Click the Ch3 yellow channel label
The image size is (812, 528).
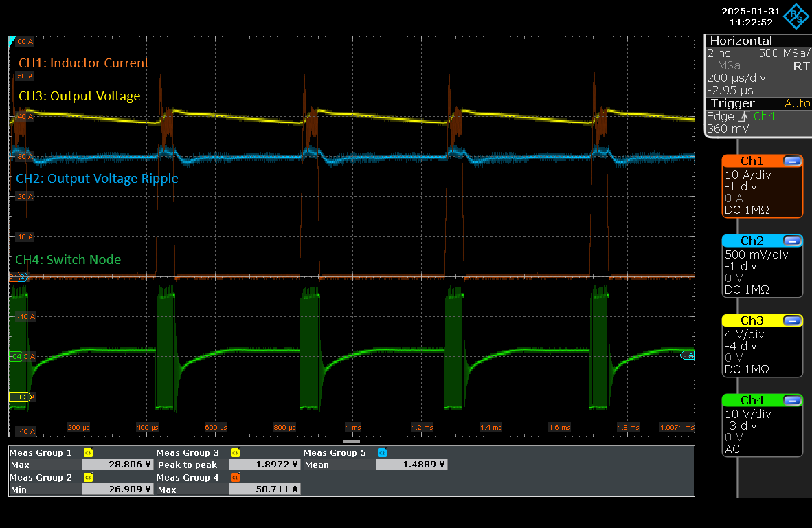[x=752, y=320]
